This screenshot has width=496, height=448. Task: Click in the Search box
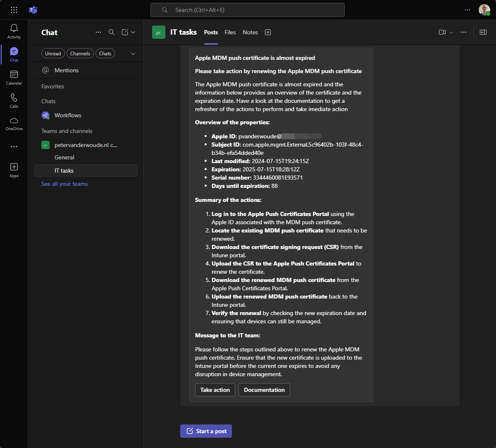(247, 10)
